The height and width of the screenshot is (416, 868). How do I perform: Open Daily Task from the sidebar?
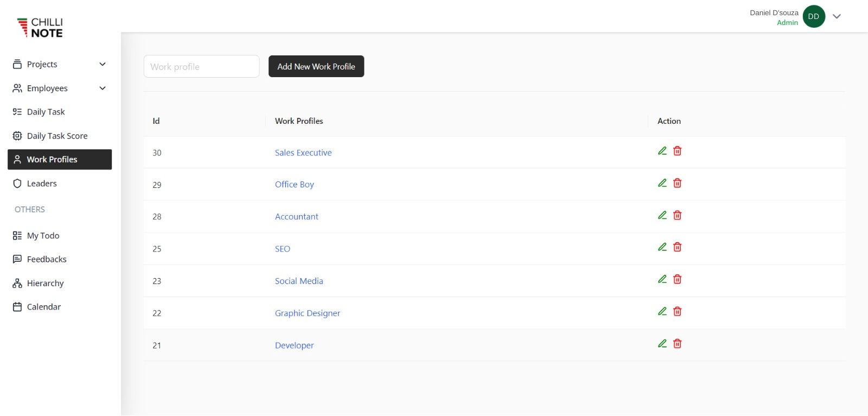point(46,112)
